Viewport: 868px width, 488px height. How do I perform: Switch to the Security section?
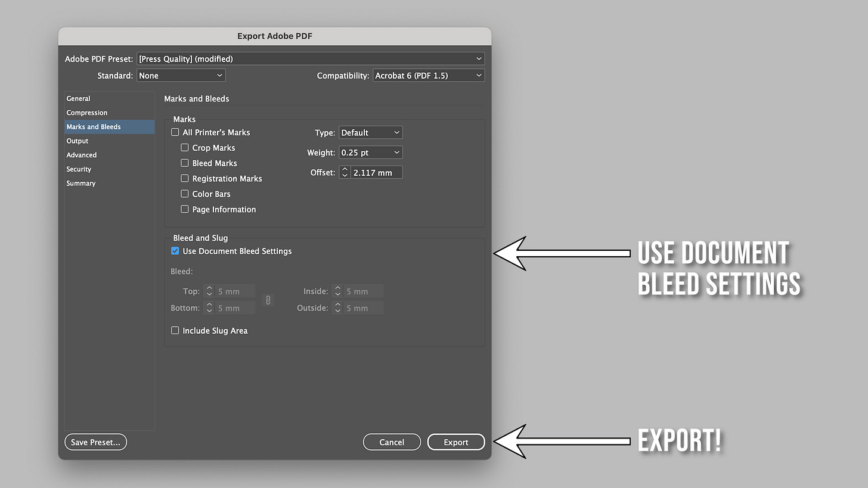110,169
